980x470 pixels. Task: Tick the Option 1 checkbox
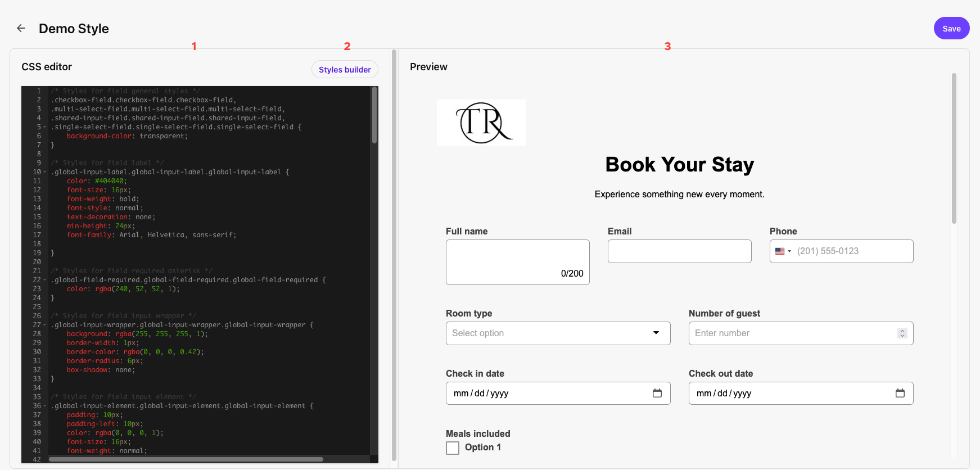tap(453, 448)
